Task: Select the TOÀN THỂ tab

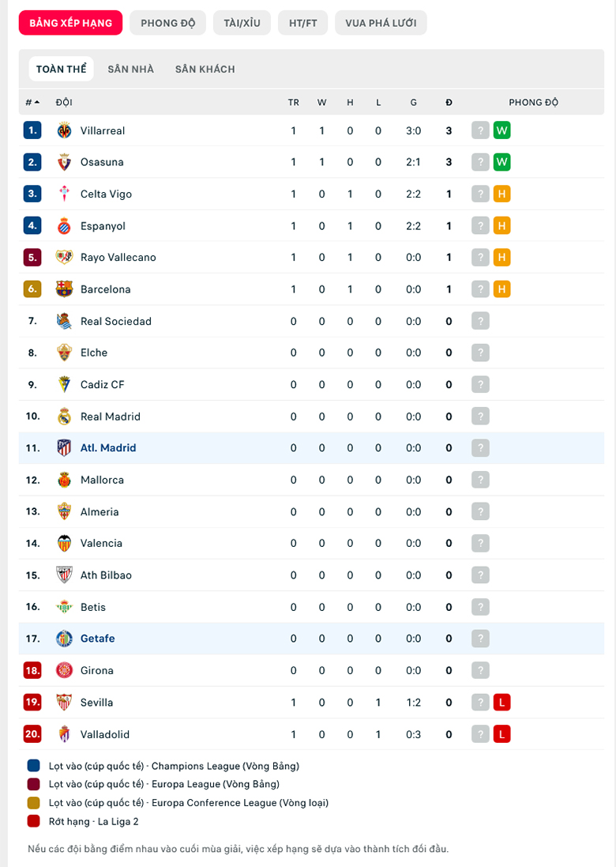Action: click(62, 69)
